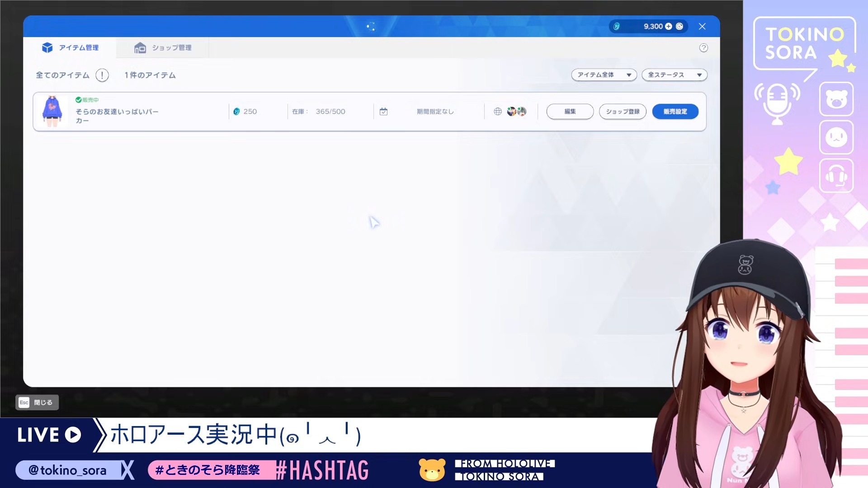Click the Esc 閉じる button
The image size is (868, 488).
(x=37, y=403)
